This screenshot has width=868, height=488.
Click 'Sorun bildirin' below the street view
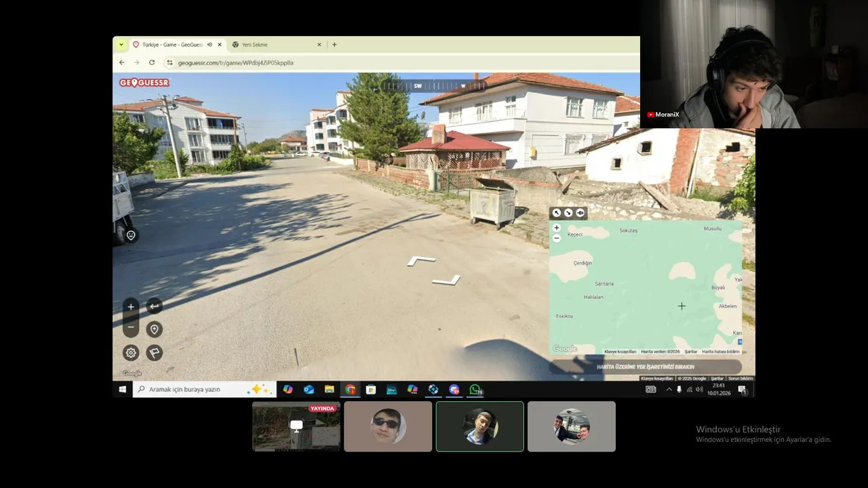coord(741,378)
